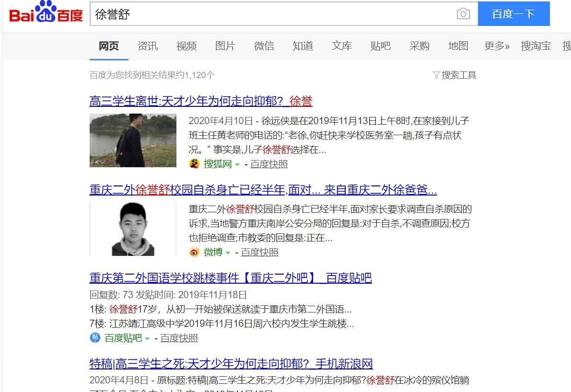This screenshot has width=571, height=392.
Task: Click the date text 2020年4月10日
Action: [221, 121]
